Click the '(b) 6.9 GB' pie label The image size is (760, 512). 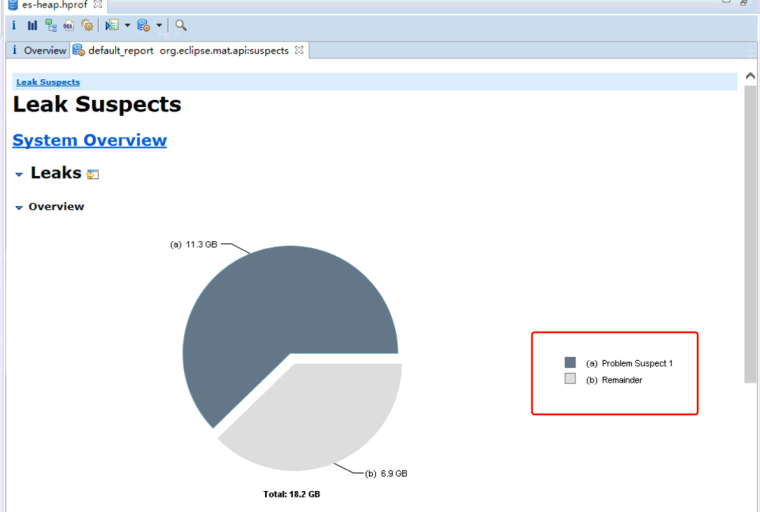386,474
